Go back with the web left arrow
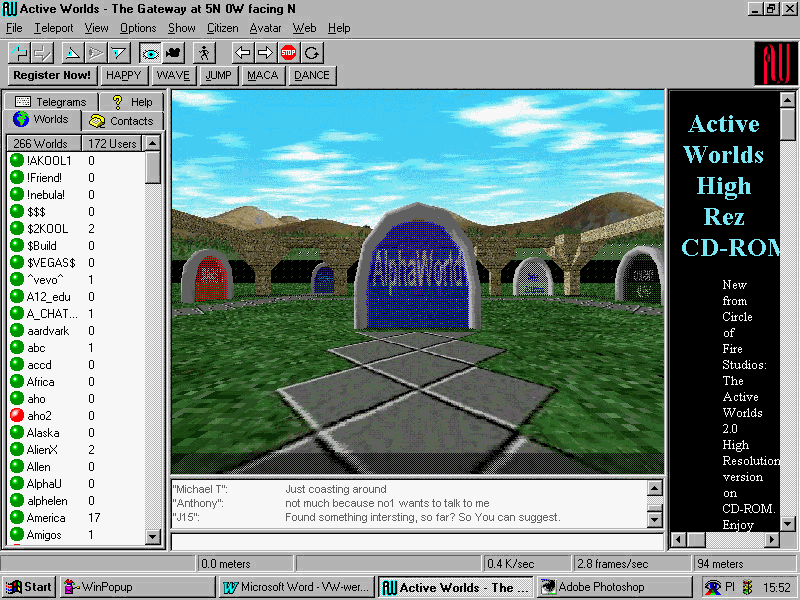 (242, 53)
